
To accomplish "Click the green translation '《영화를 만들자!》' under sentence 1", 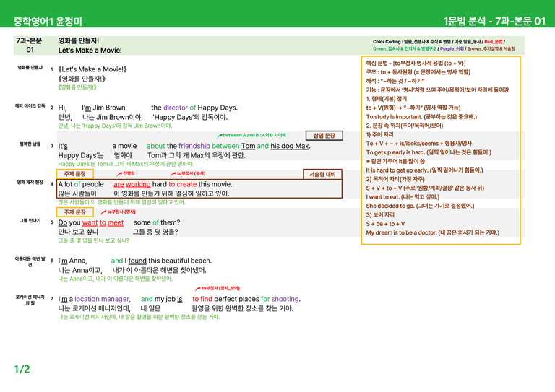I will click(77, 87).
